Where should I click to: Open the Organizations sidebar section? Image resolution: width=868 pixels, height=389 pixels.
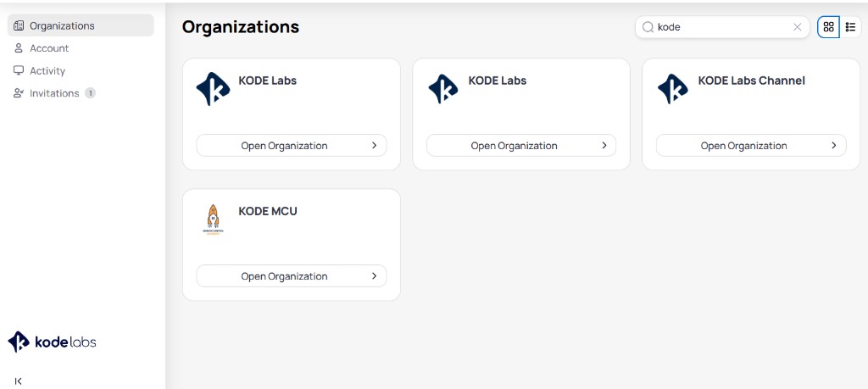81,25
